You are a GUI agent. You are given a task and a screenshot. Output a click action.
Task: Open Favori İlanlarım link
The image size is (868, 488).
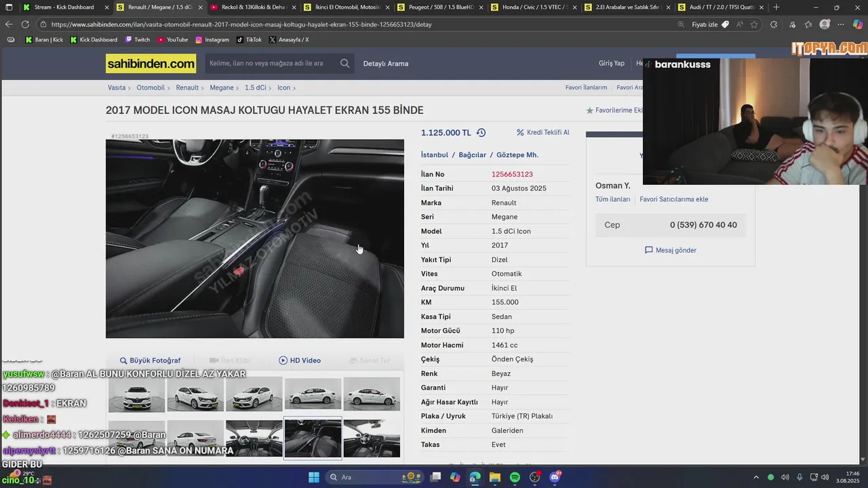pos(587,87)
